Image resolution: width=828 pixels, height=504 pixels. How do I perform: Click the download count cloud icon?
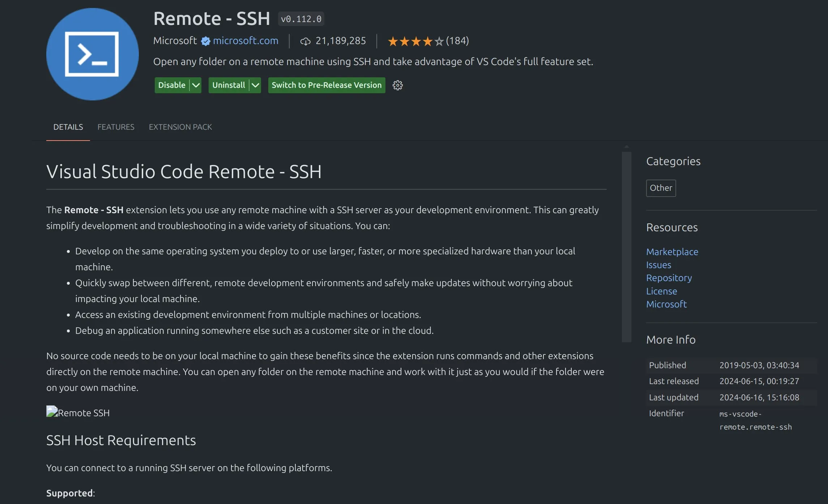[305, 42]
